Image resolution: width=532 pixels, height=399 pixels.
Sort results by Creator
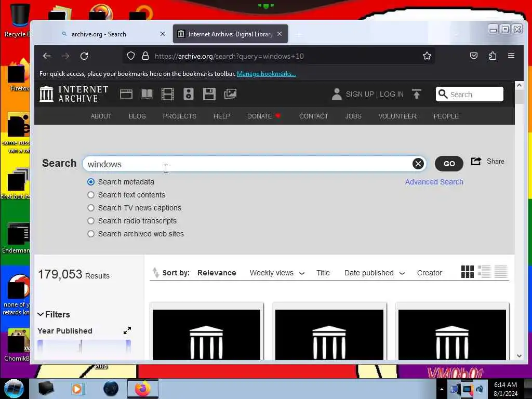click(x=429, y=273)
